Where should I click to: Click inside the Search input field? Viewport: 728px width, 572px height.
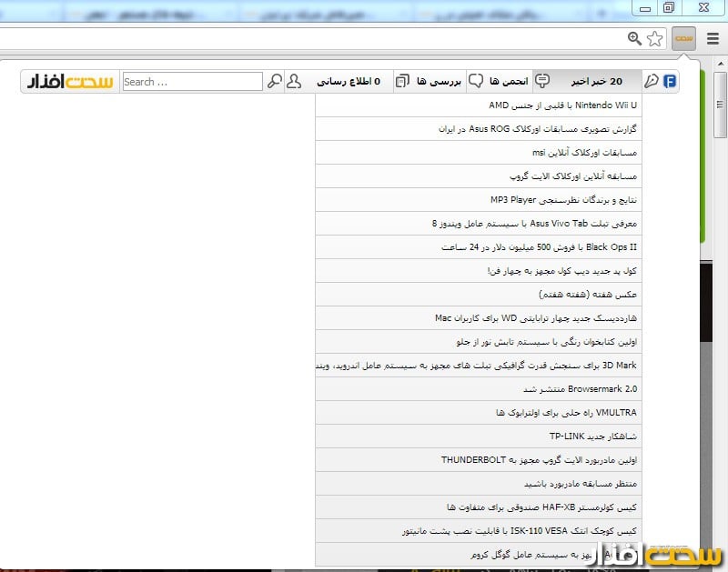tap(191, 81)
